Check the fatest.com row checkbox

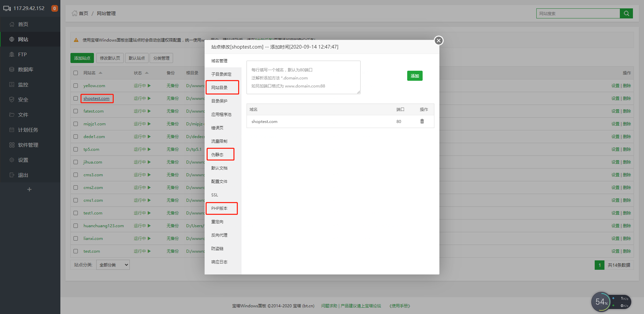pyautogui.click(x=76, y=111)
